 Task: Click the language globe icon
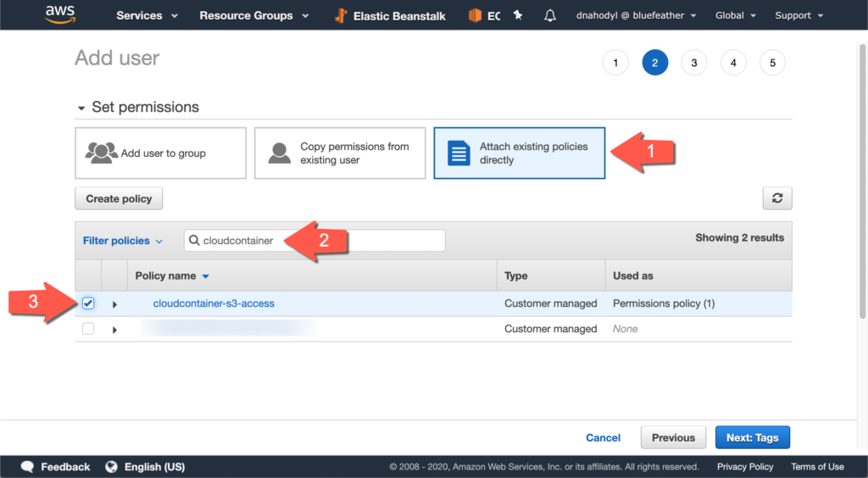pyautogui.click(x=111, y=467)
